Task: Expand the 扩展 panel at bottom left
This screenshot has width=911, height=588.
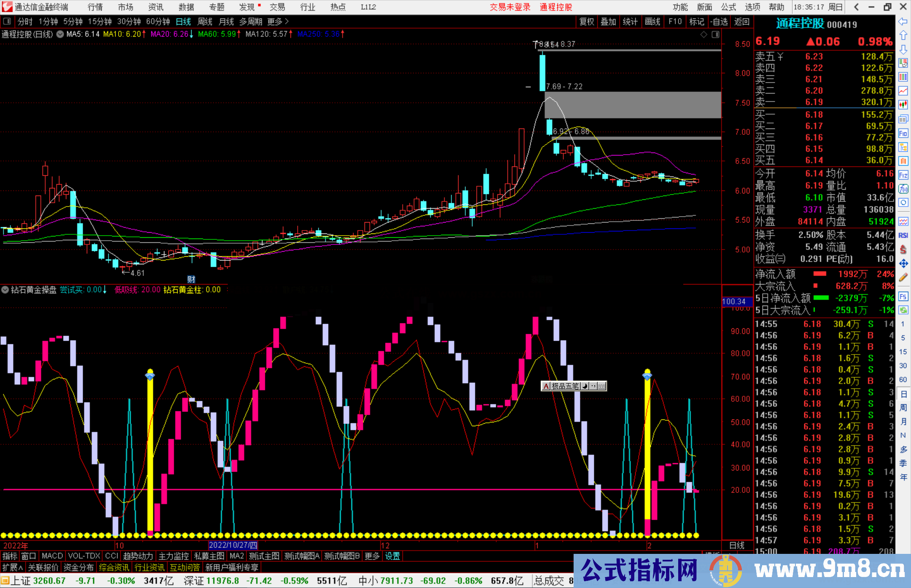Action: (12, 567)
